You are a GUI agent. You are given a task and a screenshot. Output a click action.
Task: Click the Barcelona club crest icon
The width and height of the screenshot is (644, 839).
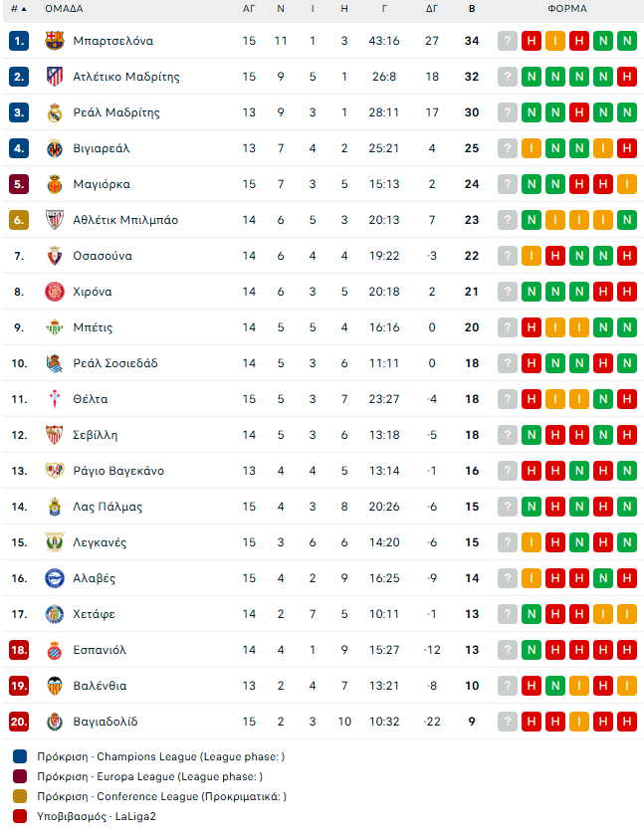54,41
